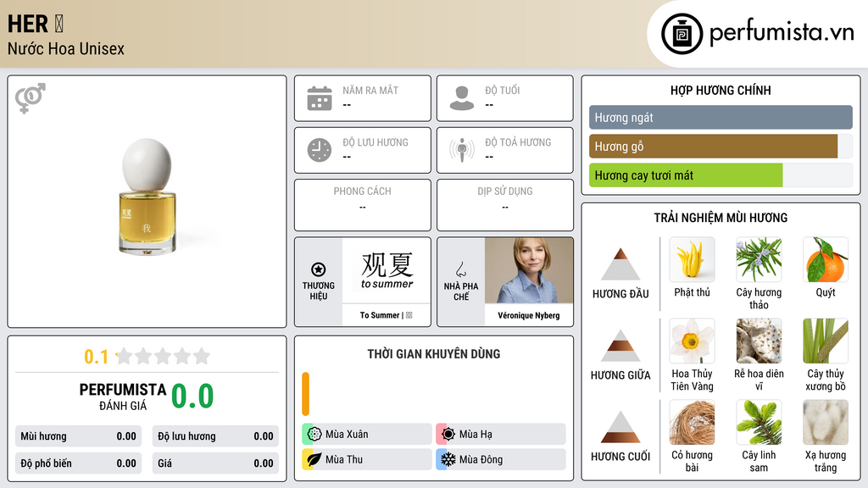Screen dimensions: 868x488
Task: Click the Dịp sử dụng card
Action: pyautogui.click(x=505, y=205)
